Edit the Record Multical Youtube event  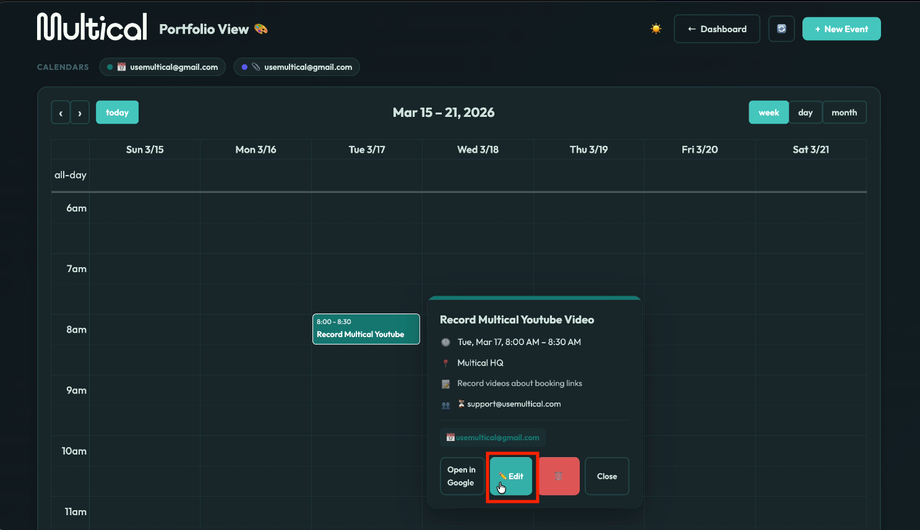[511, 476]
